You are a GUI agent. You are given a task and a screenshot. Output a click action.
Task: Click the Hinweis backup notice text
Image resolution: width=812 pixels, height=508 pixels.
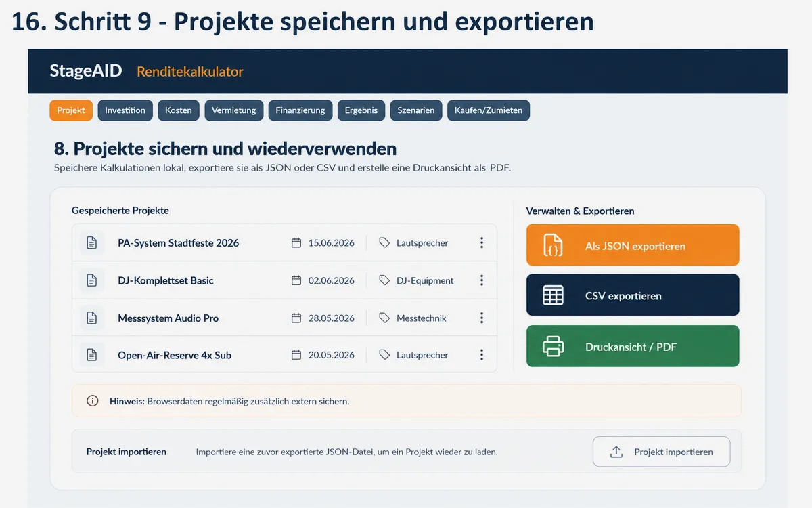click(x=229, y=401)
